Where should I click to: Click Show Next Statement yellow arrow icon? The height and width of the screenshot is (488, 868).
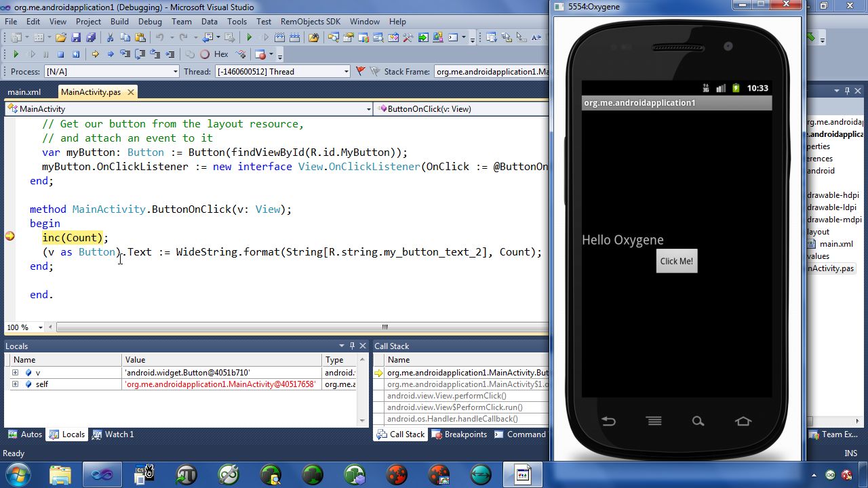tap(95, 54)
